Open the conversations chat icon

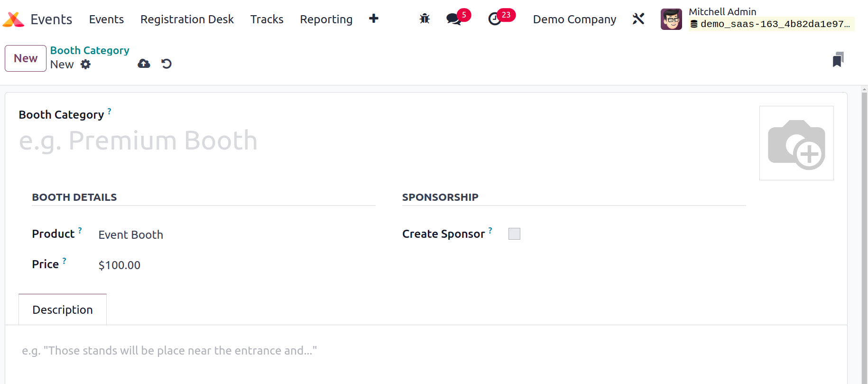[x=454, y=19]
